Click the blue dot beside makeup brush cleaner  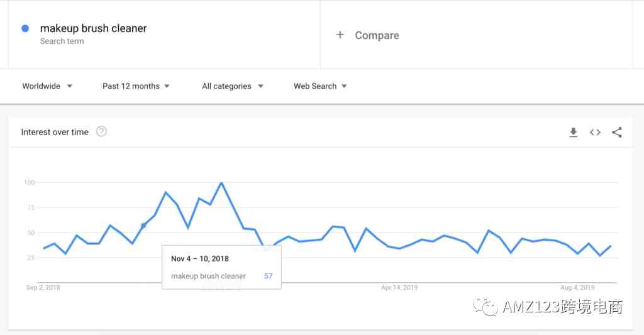click(25, 28)
